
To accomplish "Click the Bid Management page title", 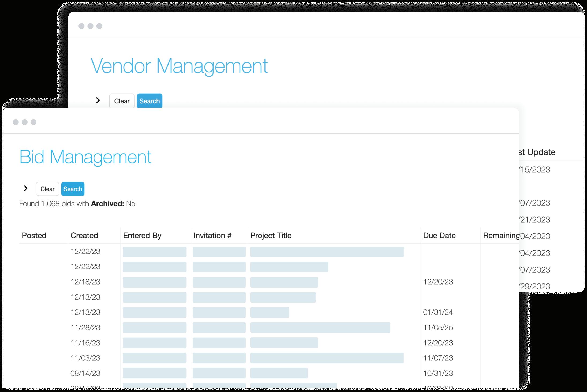I will point(85,157).
